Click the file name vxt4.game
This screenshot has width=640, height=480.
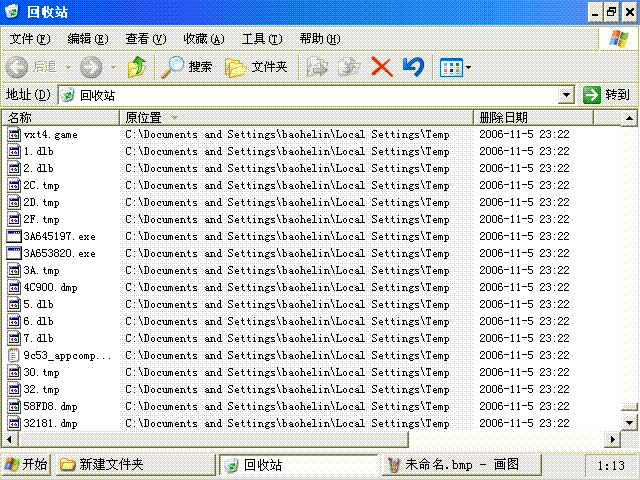(x=50, y=134)
